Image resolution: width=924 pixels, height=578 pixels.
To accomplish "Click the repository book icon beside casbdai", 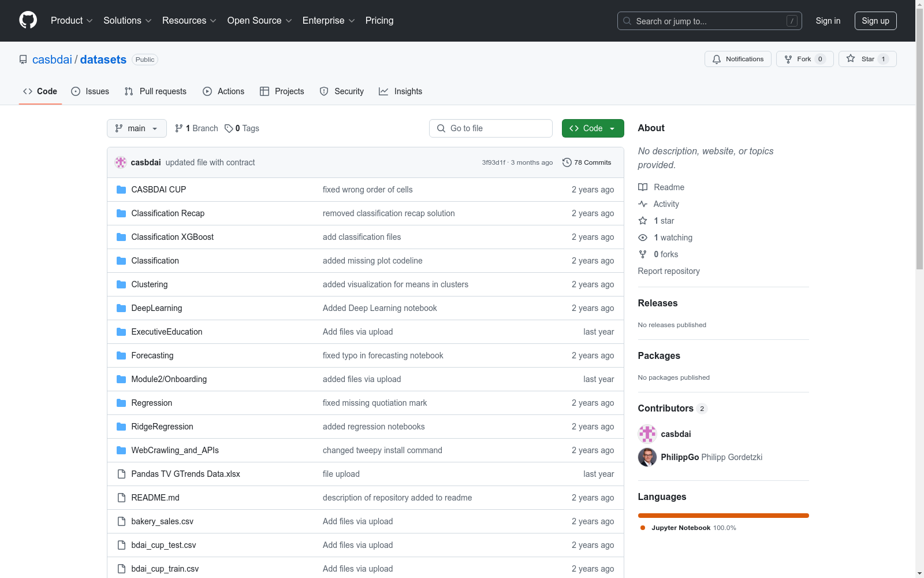I will (23, 60).
